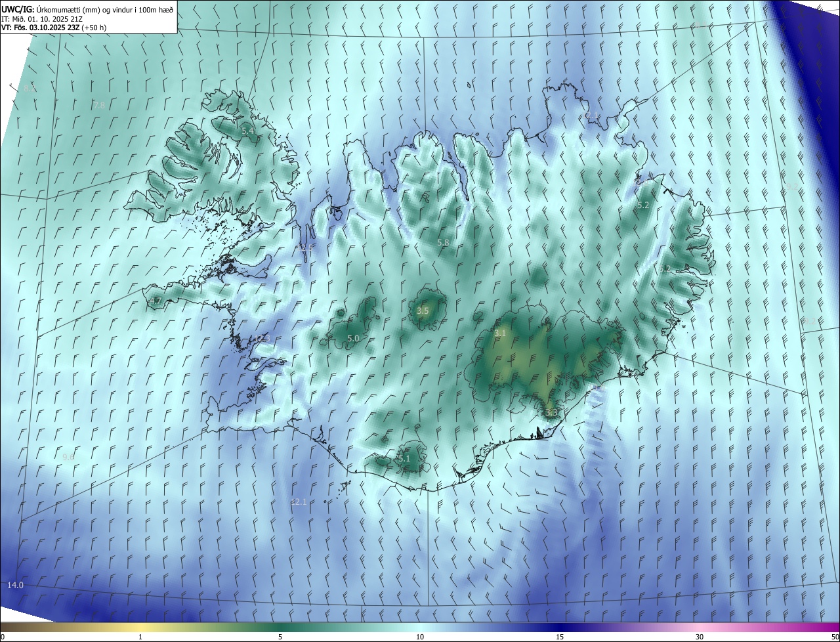Click the 5.4 value label in the Westfjords
Screen dimensions: 840x642
click(247, 131)
